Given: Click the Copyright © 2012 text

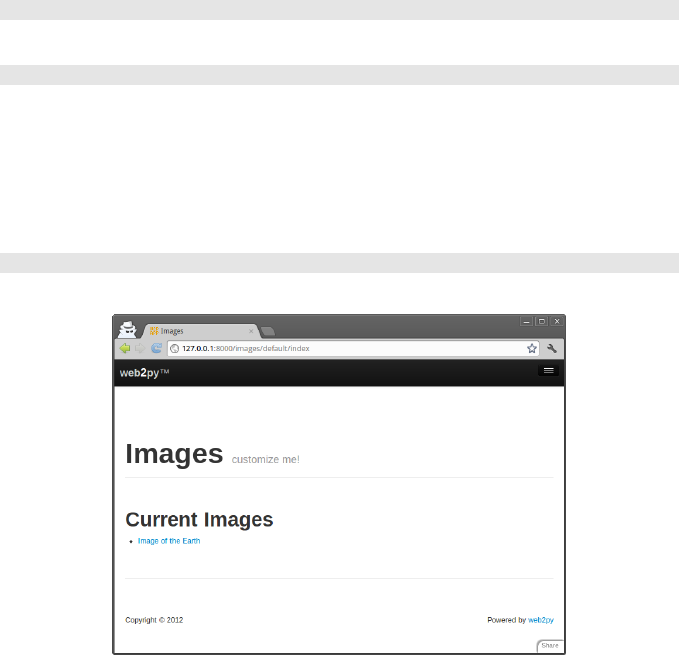Looking at the screenshot, I should point(154,620).
